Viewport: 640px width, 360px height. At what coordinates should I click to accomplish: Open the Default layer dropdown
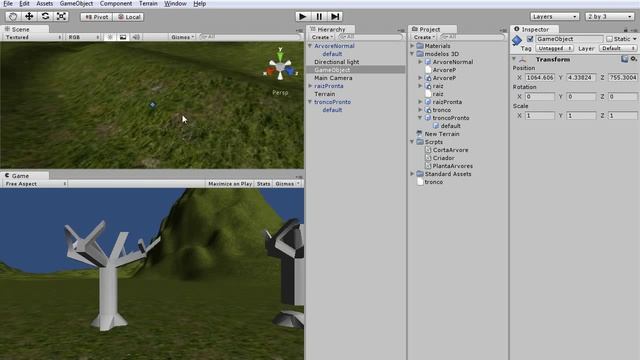(x=618, y=49)
